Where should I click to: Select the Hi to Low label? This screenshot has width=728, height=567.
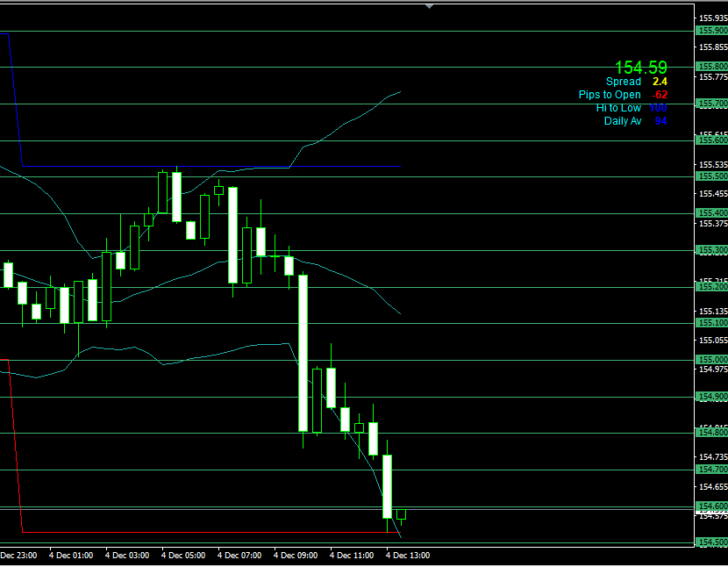pyautogui.click(x=618, y=108)
